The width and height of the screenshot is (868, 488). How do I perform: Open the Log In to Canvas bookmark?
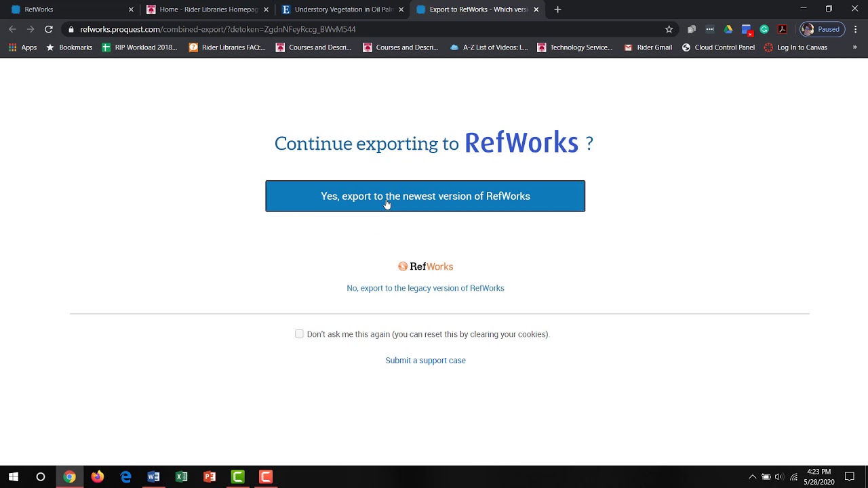coord(795,47)
